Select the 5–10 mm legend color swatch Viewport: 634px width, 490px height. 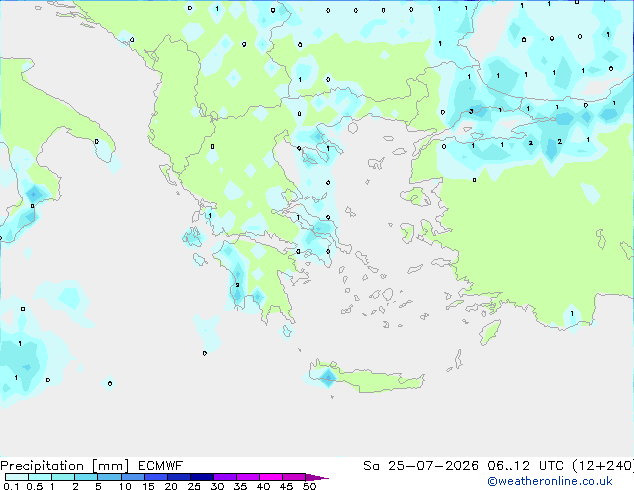coord(109,477)
